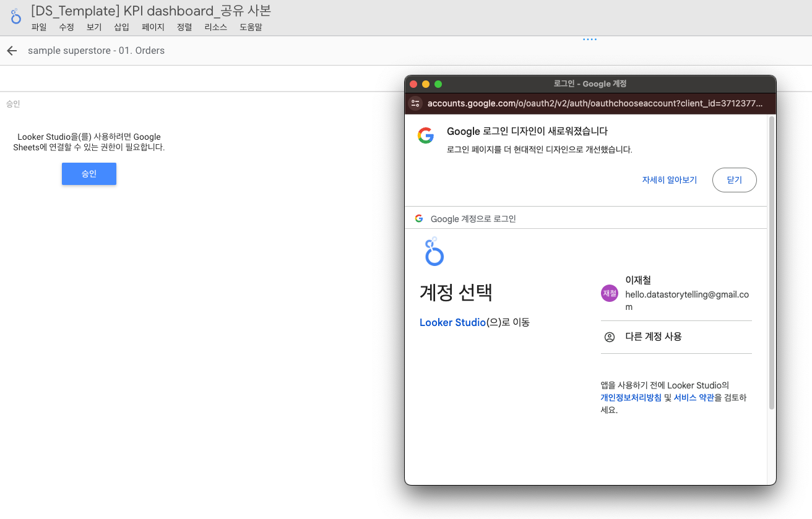
Task: Click the sample superstore - 01. Orders title
Action: [x=96, y=51]
